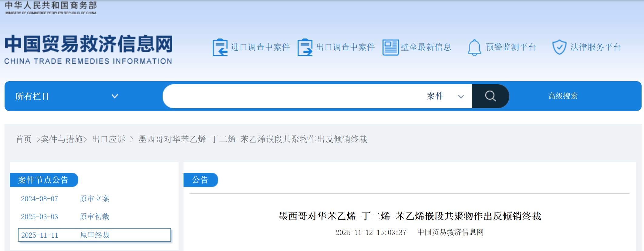Click the 公告 tab label
Screen dimensions: 644x251
coord(200,180)
